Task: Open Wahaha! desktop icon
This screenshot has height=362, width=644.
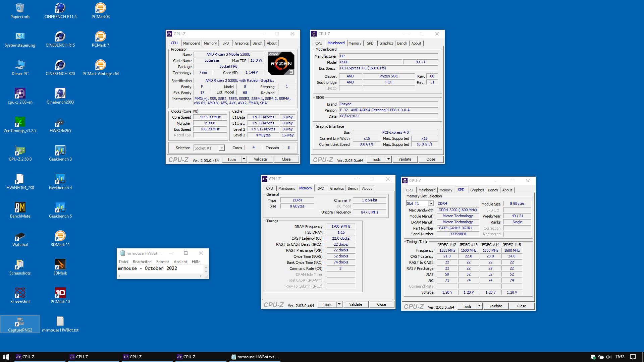Action: click(20, 239)
